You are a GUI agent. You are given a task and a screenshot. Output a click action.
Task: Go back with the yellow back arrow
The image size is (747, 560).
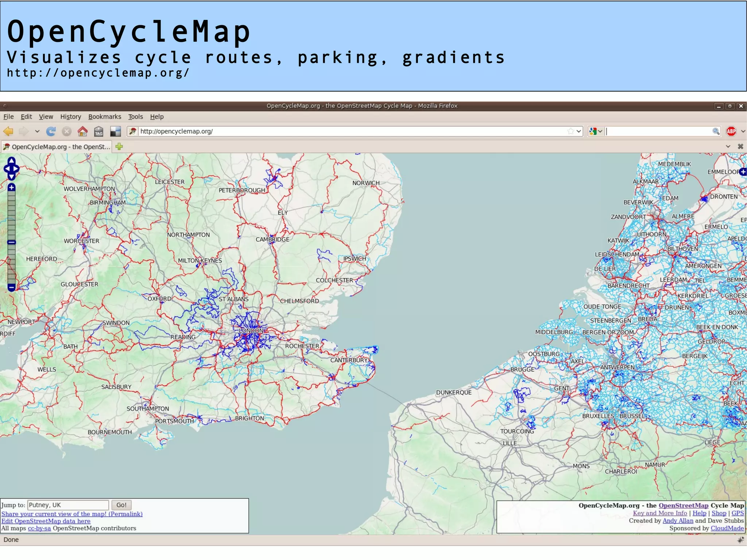tap(8, 131)
